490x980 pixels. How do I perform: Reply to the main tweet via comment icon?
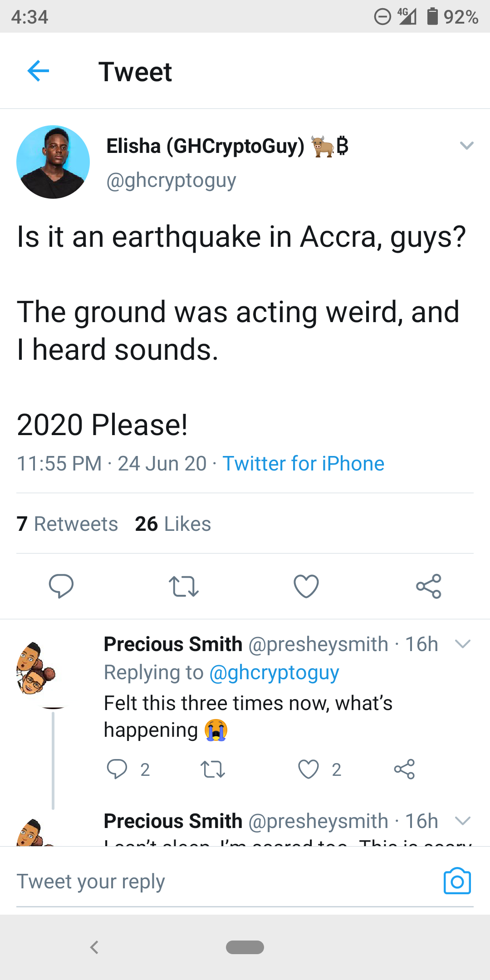tap(61, 586)
